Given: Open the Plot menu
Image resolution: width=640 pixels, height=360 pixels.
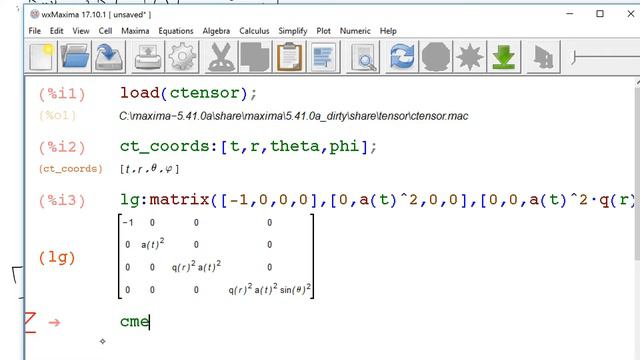Looking at the screenshot, I should (323, 31).
